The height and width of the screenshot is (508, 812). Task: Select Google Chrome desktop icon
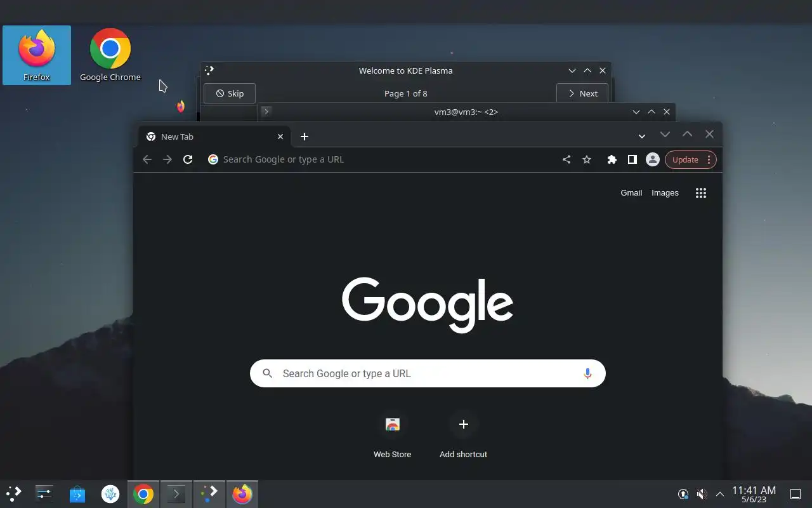click(110, 55)
